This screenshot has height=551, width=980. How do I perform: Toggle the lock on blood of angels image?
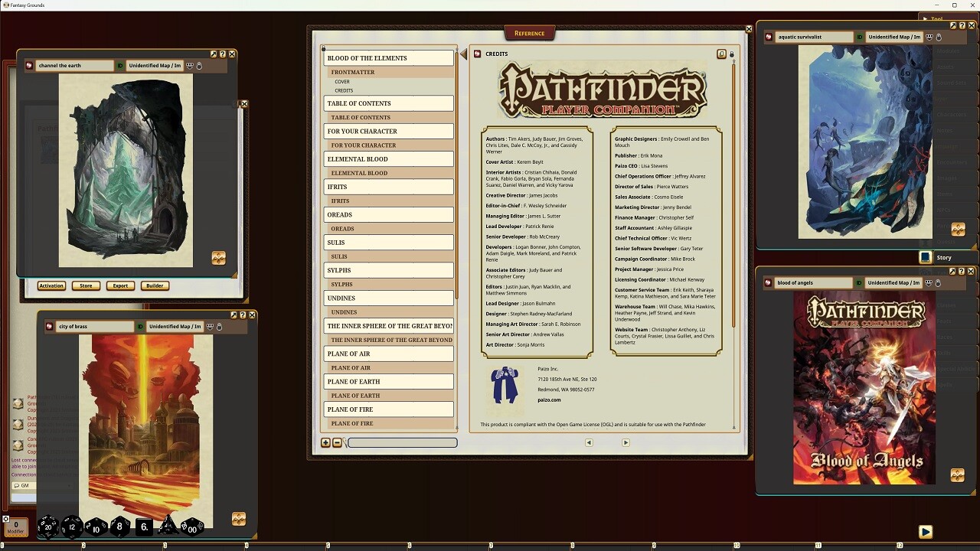(939, 283)
